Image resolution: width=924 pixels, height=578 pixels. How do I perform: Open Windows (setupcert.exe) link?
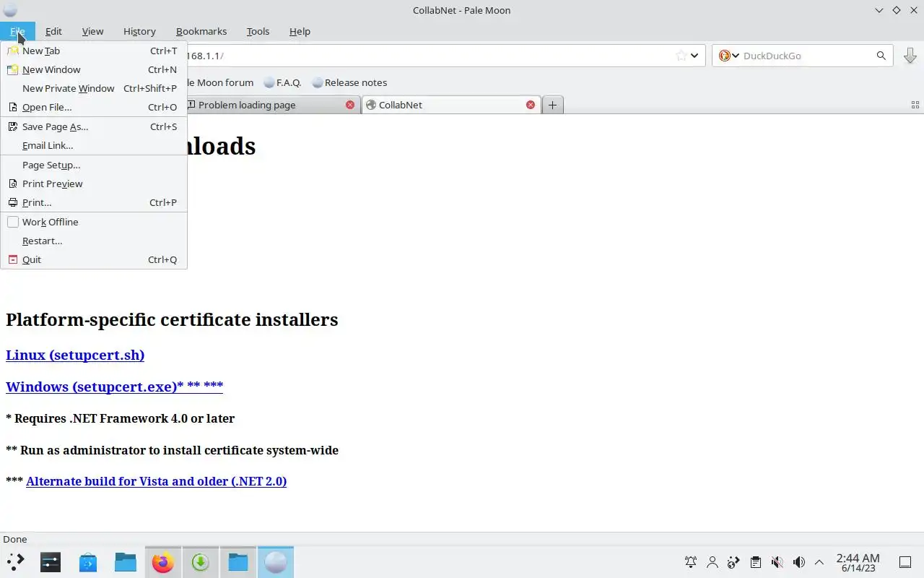coord(114,387)
